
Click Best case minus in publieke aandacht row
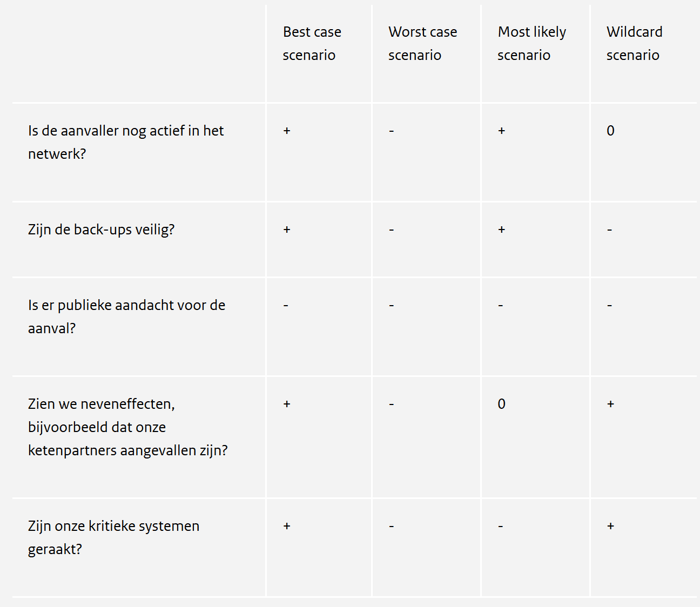pos(286,306)
